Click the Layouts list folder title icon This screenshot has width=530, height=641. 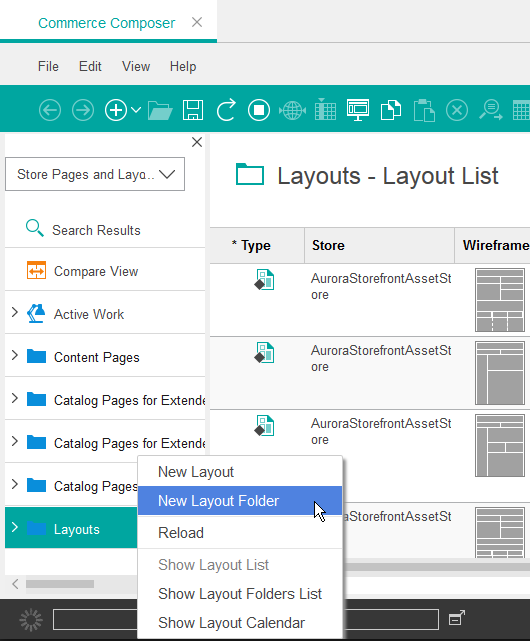coord(249,174)
